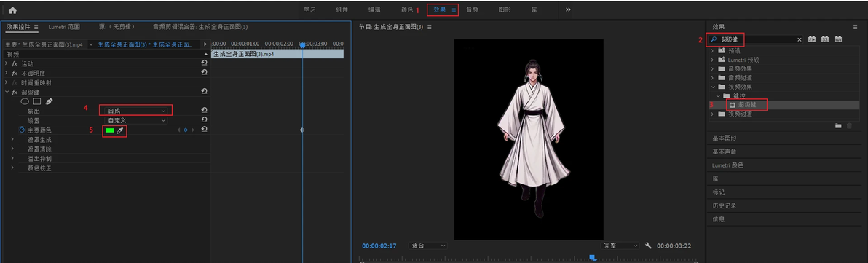This screenshot has width=868, height=263.
Task: Click the delete trash icon in Effects panel
Action: click(849, 126)
